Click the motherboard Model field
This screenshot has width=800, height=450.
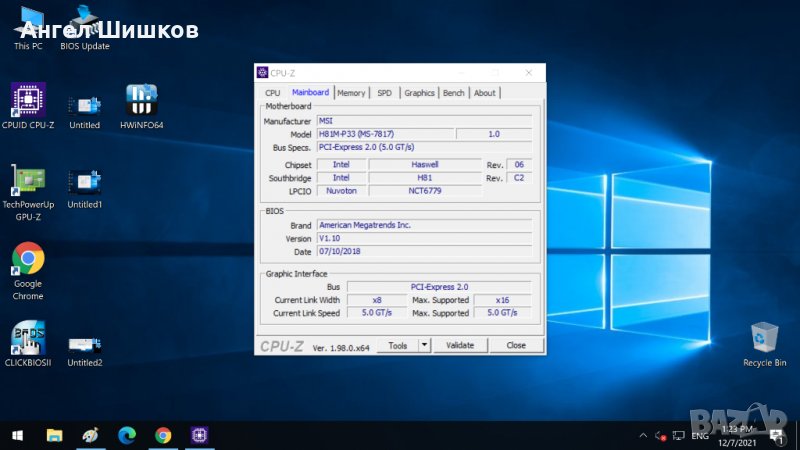384,134
